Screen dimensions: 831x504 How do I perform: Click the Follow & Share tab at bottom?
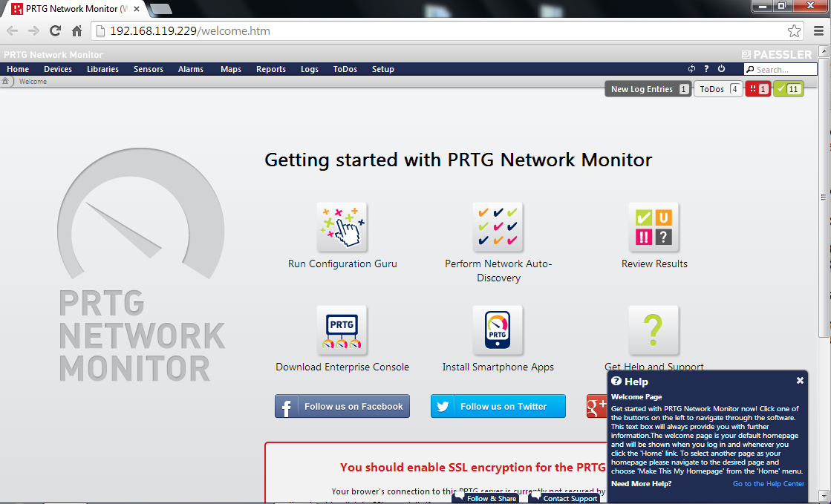[x=486, y=497]
